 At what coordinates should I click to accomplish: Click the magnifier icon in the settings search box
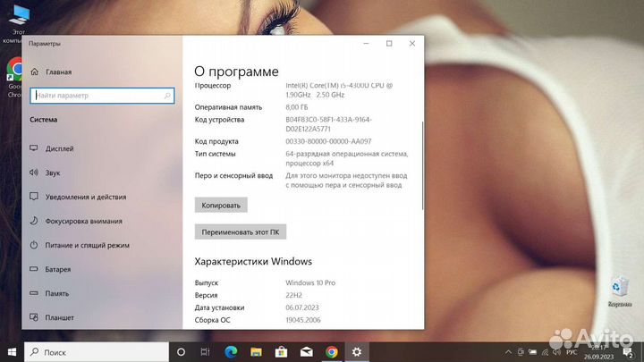coord(167,96)
